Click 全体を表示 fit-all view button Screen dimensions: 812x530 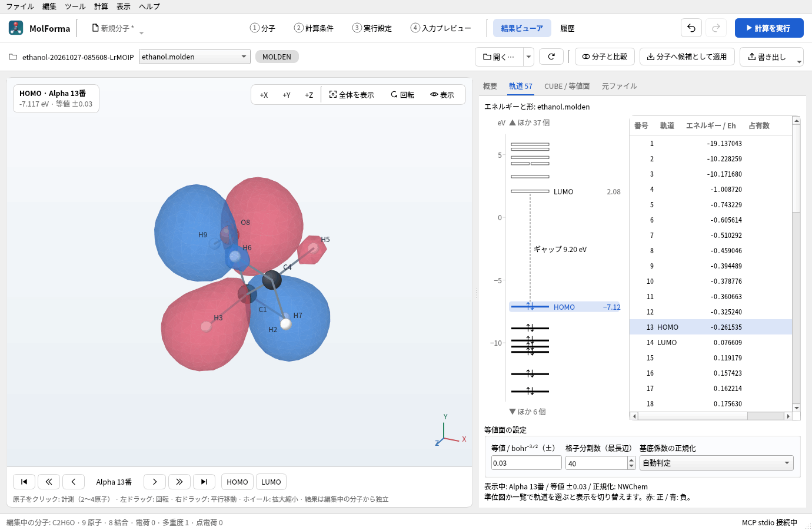tap(352, 95)
